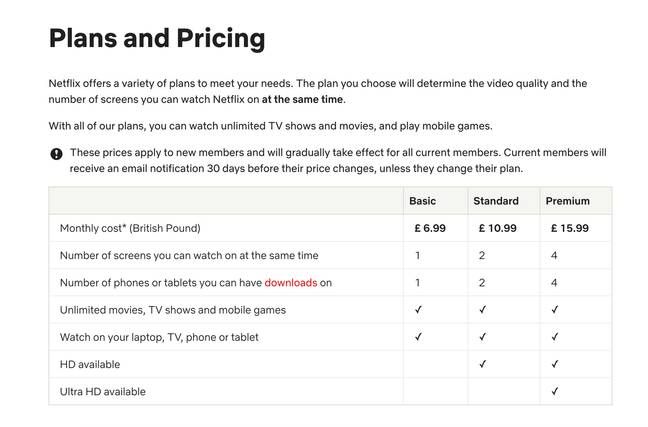Click Standard checkmark in HD available row
648x427 pixels.
pos(482,364)
